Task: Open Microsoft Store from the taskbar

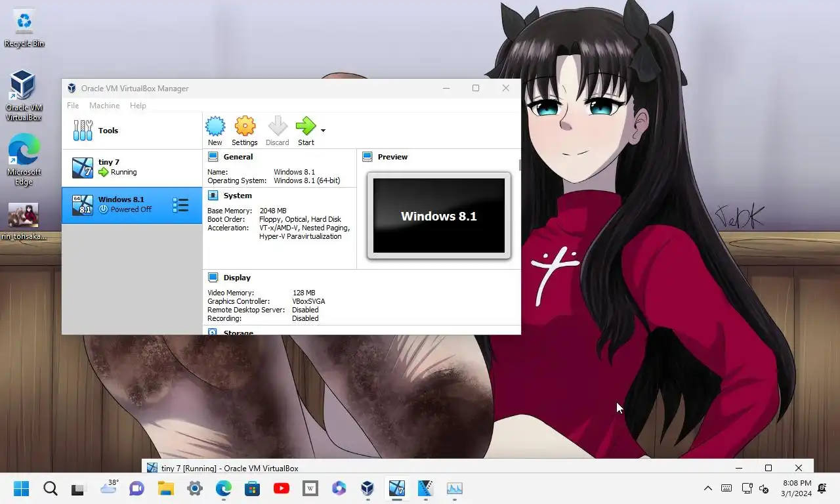Action: pyautogui.click(x=252, y=488)
